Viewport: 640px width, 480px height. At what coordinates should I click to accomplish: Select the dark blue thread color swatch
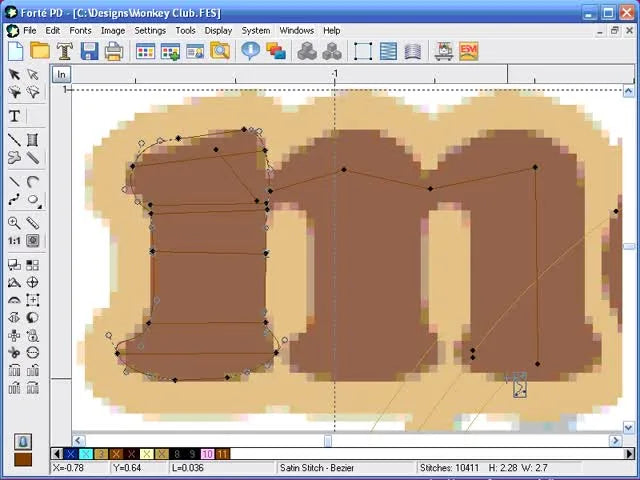coord(71,454)
